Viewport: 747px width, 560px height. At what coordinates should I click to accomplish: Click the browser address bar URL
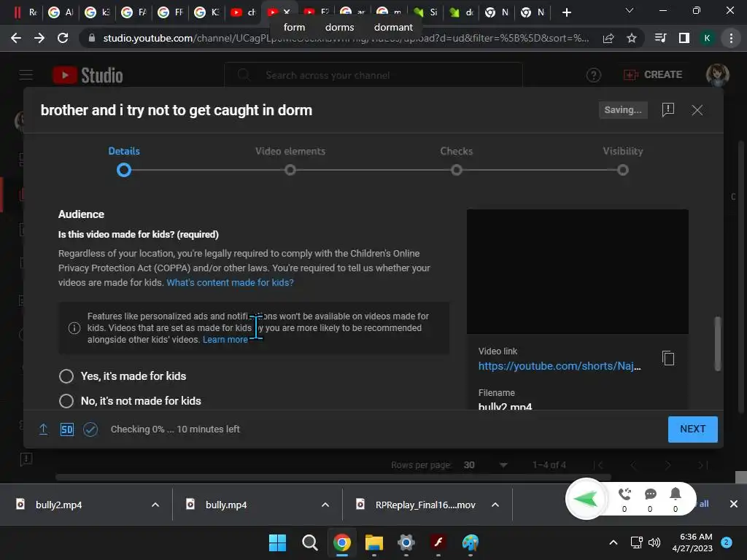[x=346, y=38]
